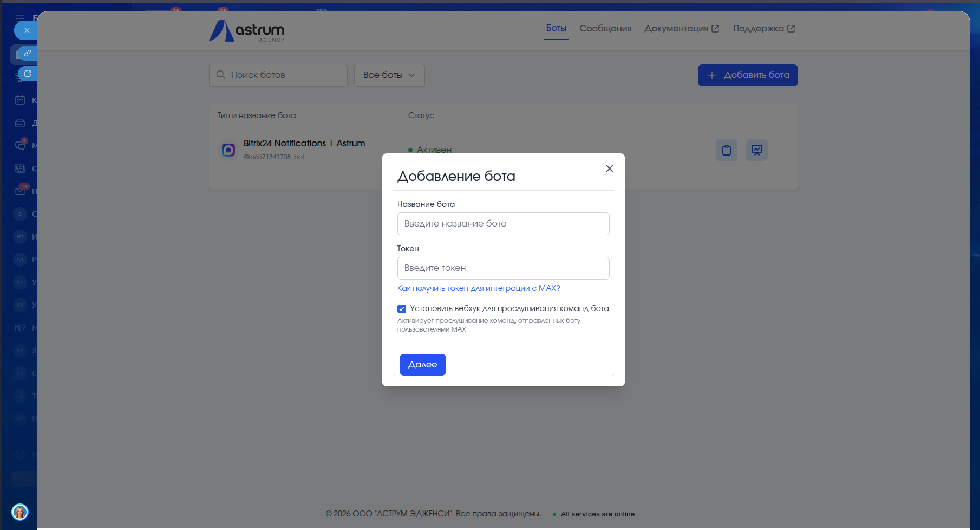Uncheck the webhook installation checkbox
Screen dimensions: 980x530
click(402, 309)
